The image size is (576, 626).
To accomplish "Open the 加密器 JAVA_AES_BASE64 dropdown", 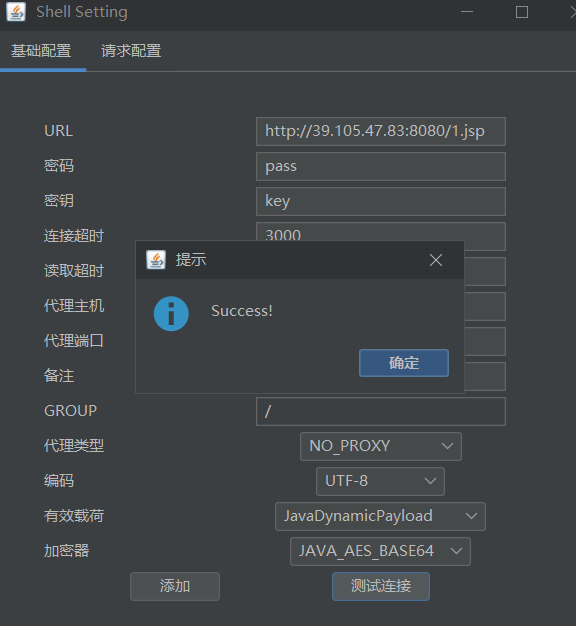I will (x=380, y=551).
